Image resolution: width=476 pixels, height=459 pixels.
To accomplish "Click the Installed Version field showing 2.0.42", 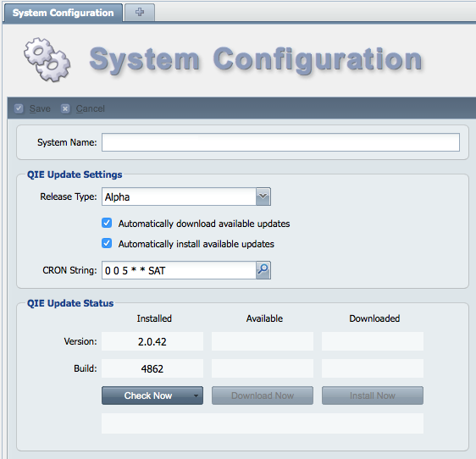I will click(152, 341).
